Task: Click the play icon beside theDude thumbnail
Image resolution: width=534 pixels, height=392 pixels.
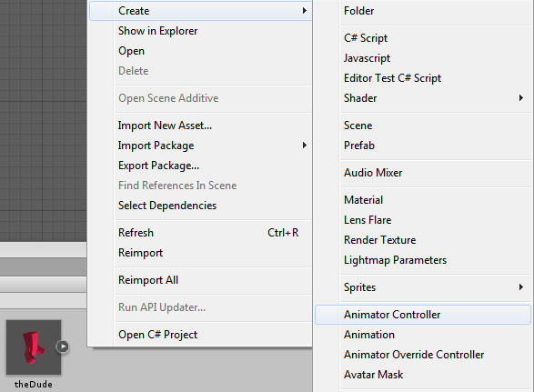Action: pos(63,347)
